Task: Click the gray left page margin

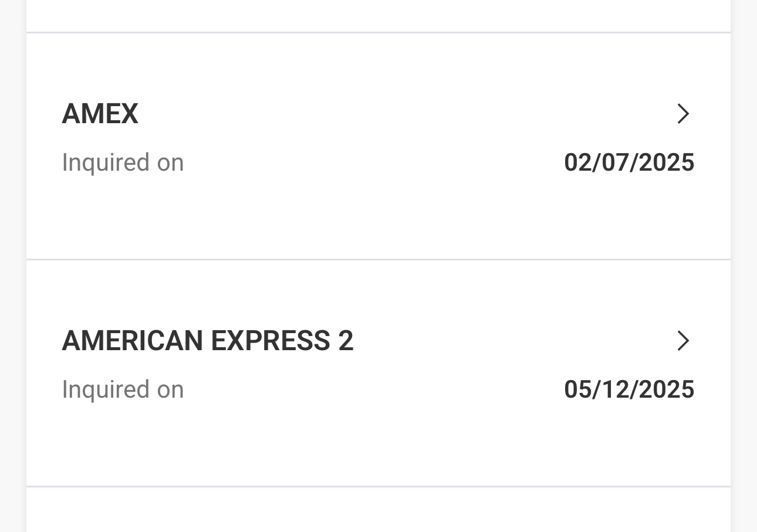Action: pos(12,264)
